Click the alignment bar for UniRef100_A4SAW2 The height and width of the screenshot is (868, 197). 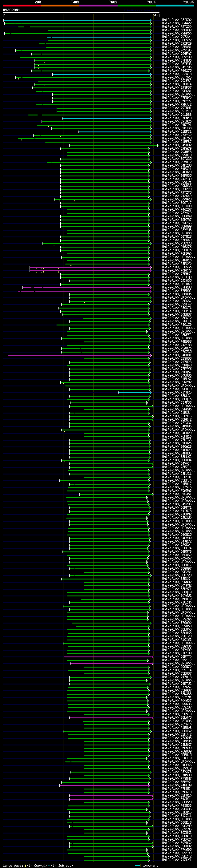(114, 146)
